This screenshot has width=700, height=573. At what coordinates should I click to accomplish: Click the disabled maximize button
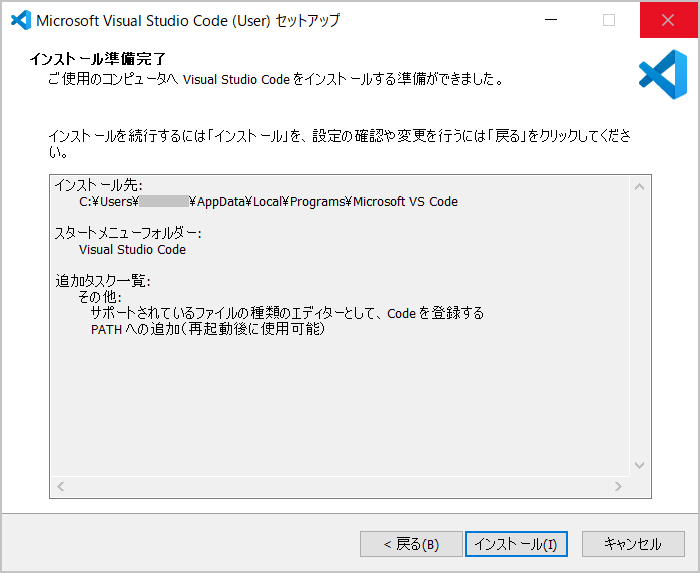[608, 20]
